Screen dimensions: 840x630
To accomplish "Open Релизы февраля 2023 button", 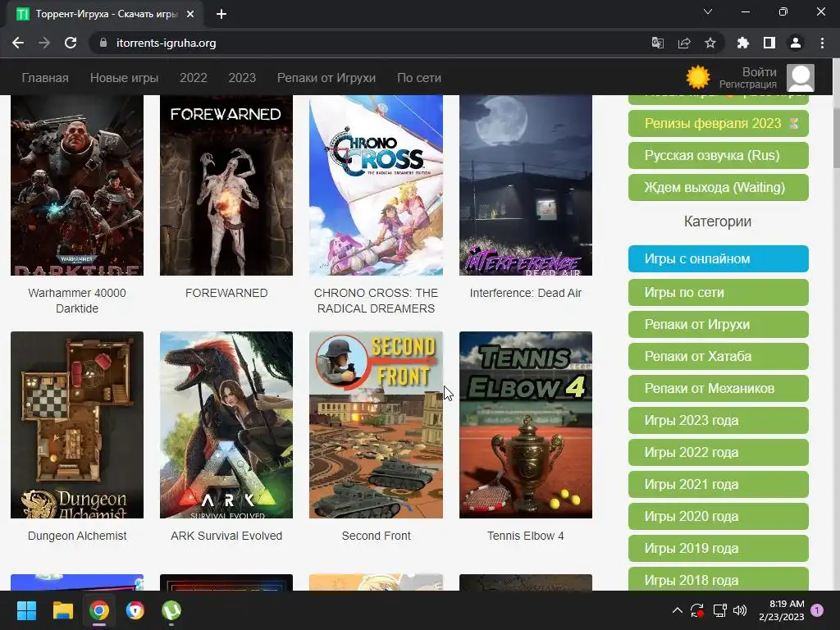I will [x=719, y=123].
